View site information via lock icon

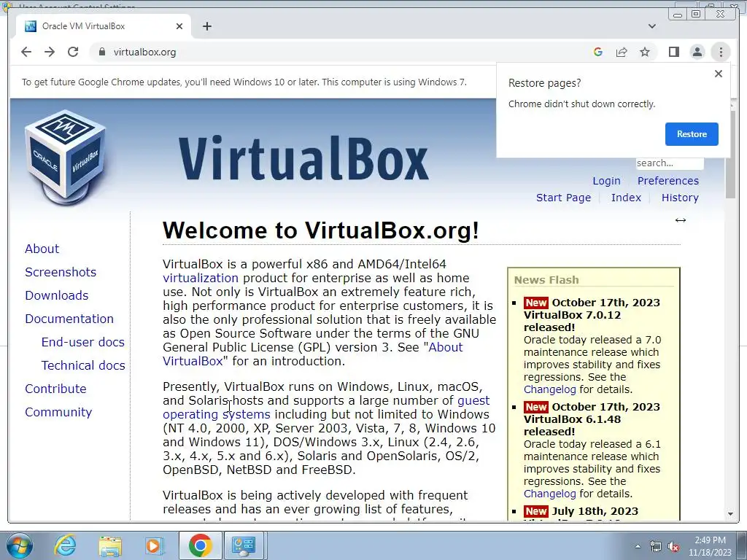pos(101,52)
